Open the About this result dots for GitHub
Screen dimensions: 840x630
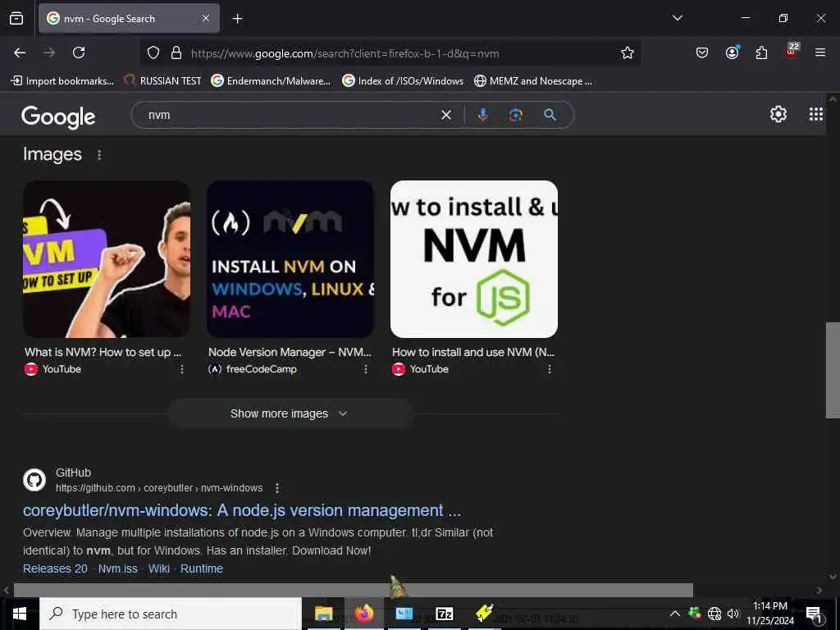coord(277,488)
